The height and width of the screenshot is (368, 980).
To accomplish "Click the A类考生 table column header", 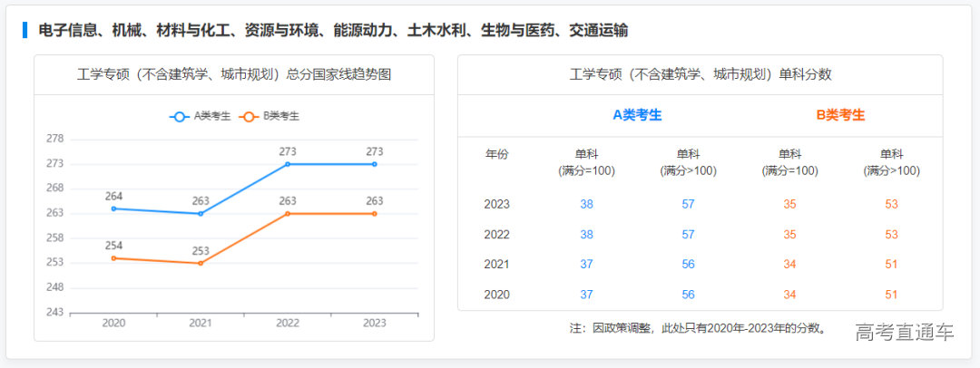I will 637,115.
